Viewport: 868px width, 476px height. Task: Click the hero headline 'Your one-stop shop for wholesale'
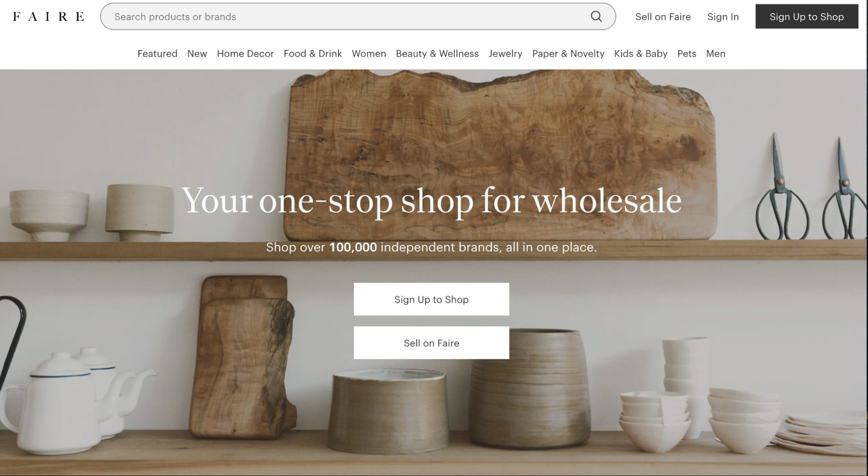431,201
